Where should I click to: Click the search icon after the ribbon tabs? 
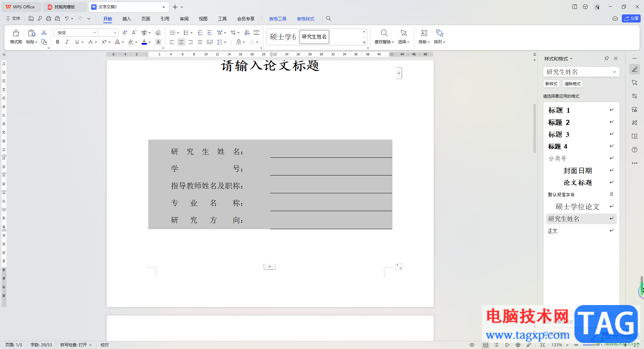point(329,19)
